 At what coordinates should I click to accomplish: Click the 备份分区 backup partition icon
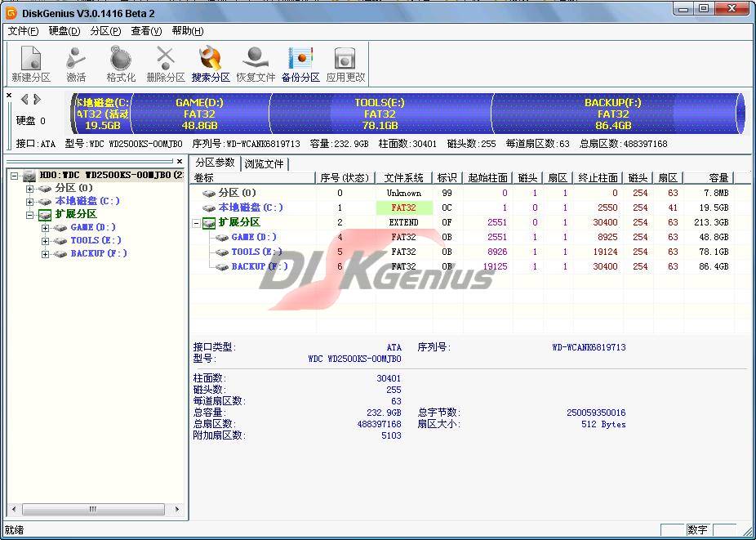coord(300,63)
